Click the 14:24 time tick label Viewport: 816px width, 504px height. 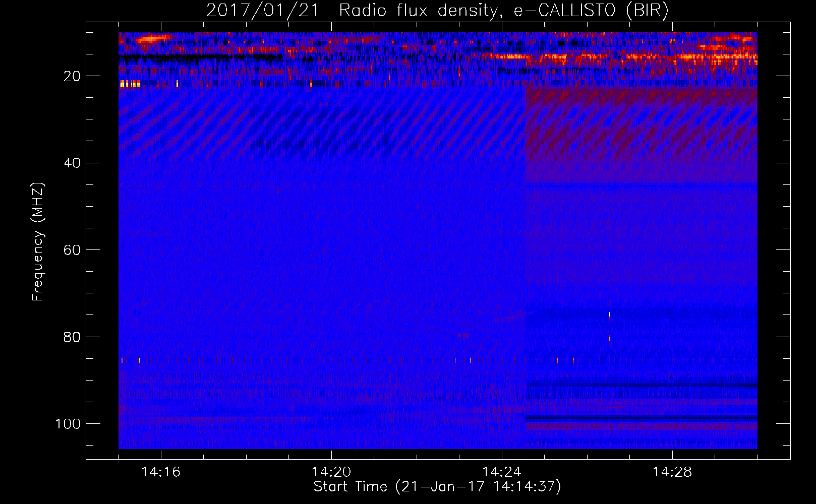point(502,472)
